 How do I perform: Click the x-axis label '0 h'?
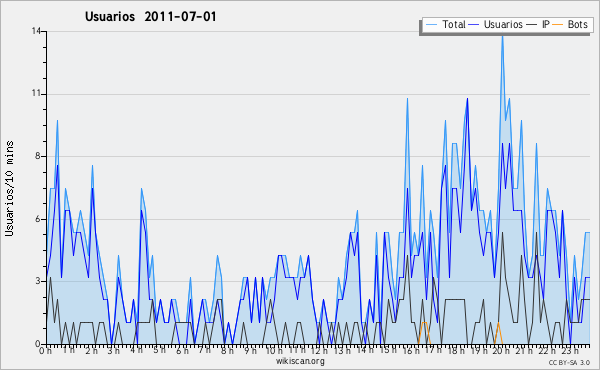point(45,351)
